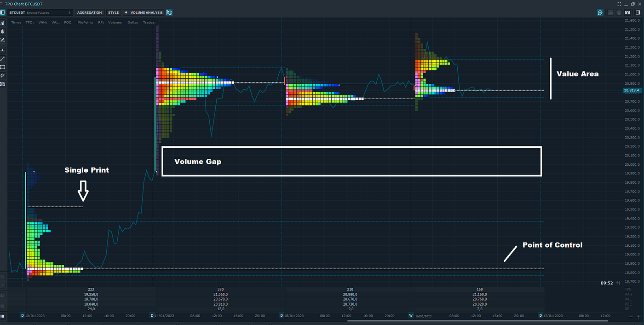Click the TPO count value 380

tap(220, 290)
